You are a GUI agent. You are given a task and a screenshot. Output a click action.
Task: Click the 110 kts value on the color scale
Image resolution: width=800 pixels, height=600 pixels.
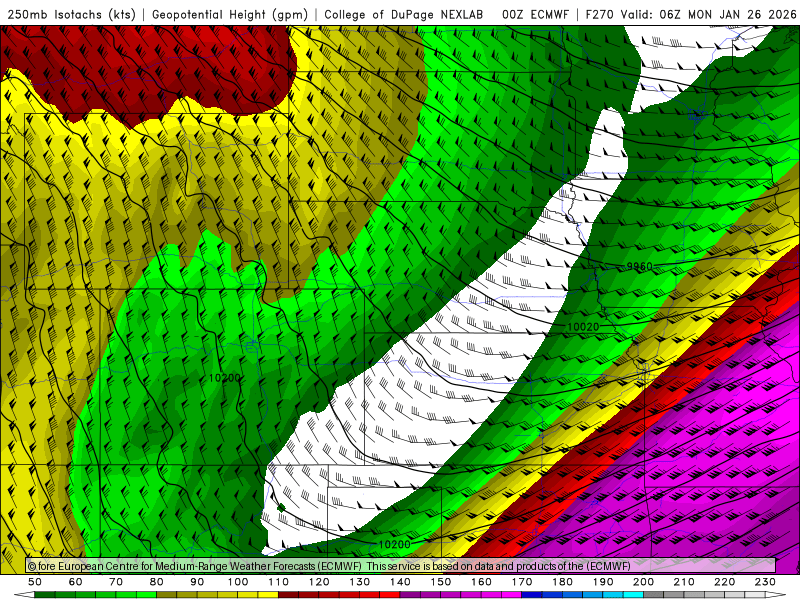[x=279, y=582]
